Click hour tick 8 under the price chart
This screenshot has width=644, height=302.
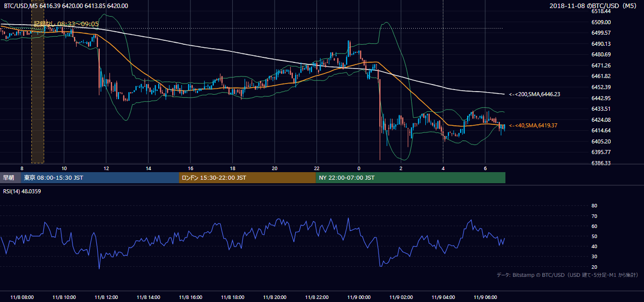22,168
